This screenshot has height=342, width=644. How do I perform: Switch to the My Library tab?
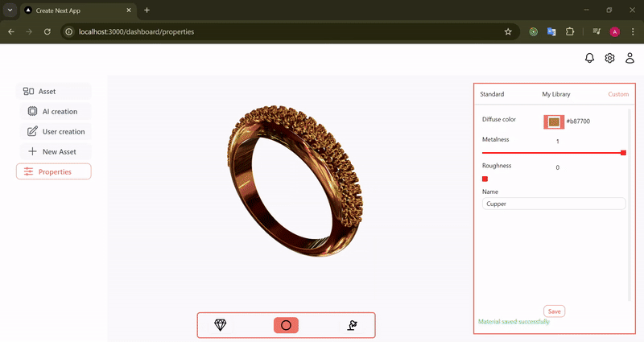[556, 94]
